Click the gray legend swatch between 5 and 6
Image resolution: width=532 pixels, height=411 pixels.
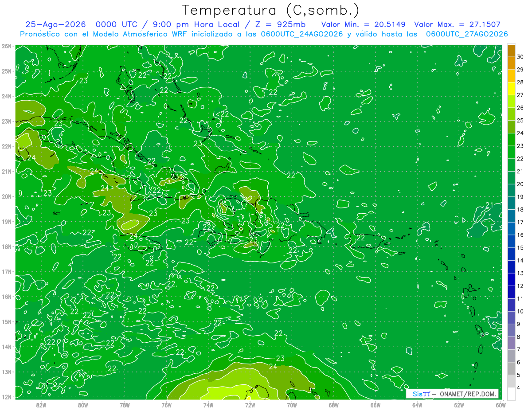[x=511, y=368]
